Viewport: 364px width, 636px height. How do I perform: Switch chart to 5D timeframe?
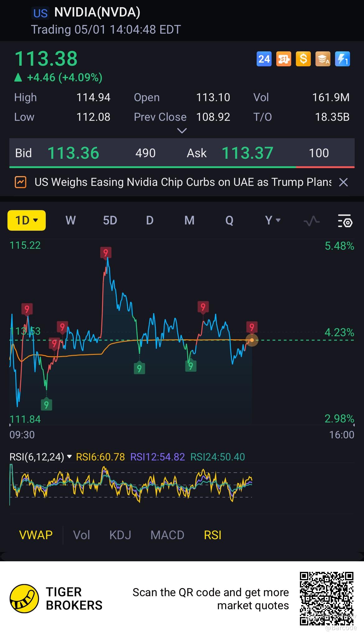[x=110, y=220]
